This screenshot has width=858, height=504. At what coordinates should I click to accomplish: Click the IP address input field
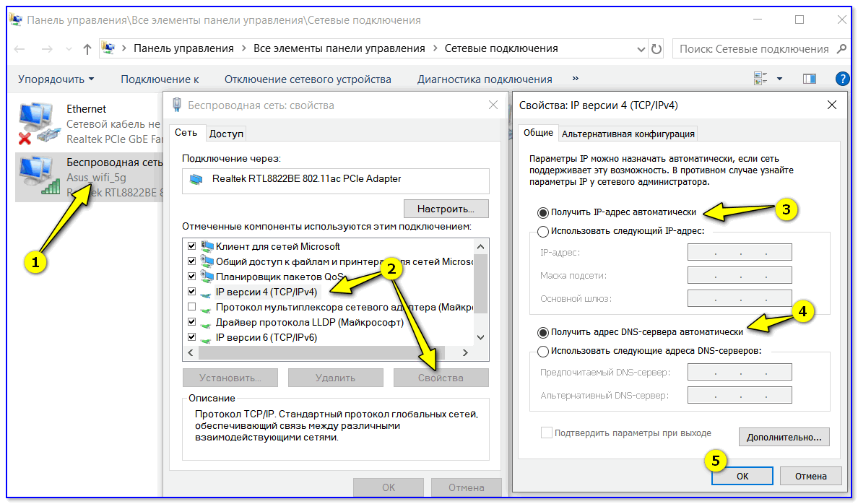click(x=740, y=252)
